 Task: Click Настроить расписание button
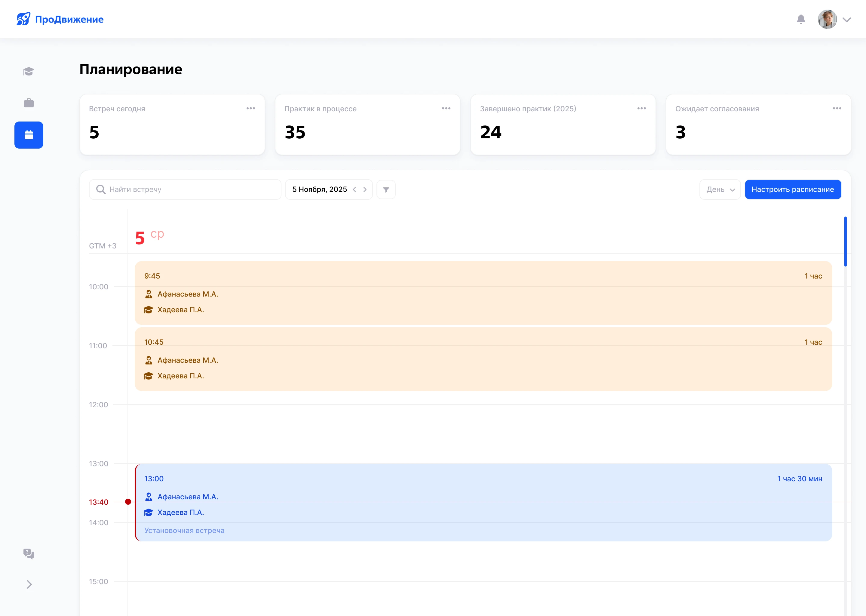pos(793,189)
